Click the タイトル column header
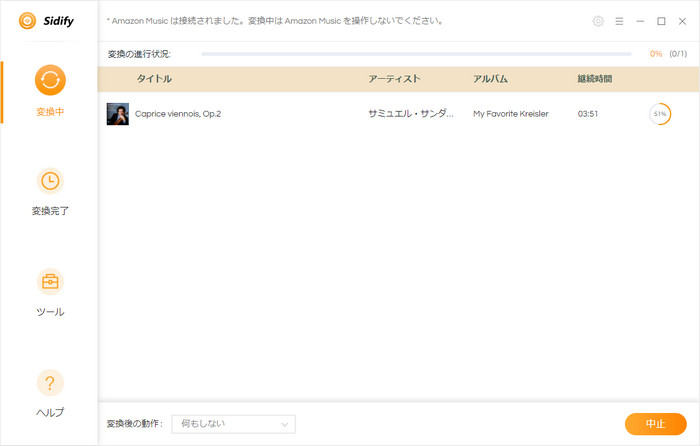Viewport: 700px width, 446px height. (154, 79)
